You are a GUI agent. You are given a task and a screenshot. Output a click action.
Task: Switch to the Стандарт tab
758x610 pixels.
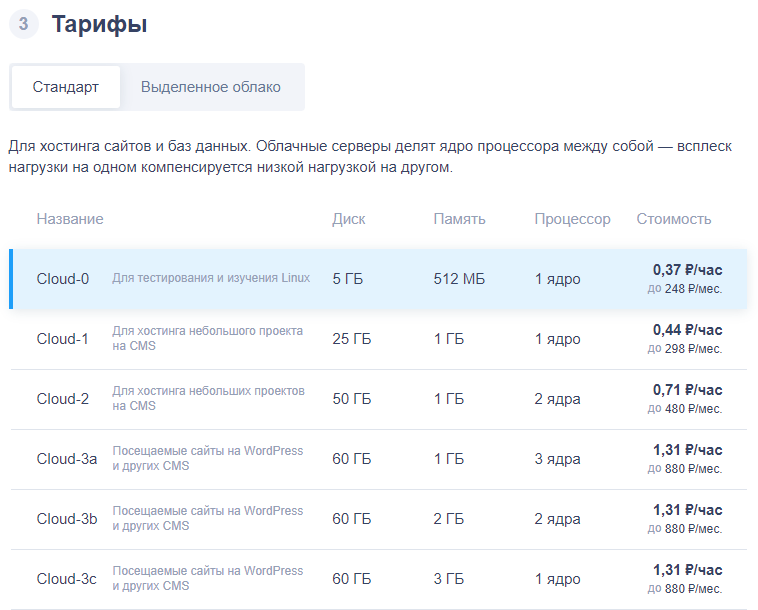click(x=66, y=87)
